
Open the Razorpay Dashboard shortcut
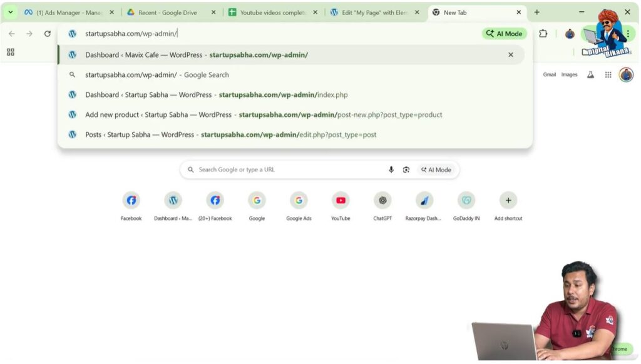[x=424, y=200]
